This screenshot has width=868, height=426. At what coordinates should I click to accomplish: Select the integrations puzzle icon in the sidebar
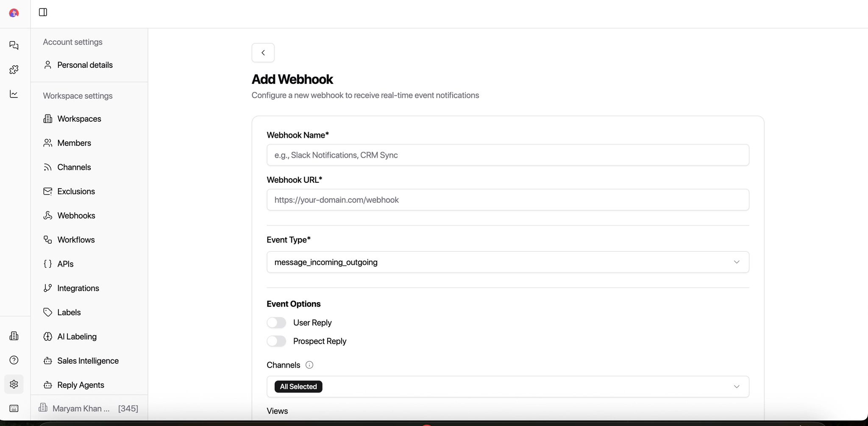(x=14, y=70)
